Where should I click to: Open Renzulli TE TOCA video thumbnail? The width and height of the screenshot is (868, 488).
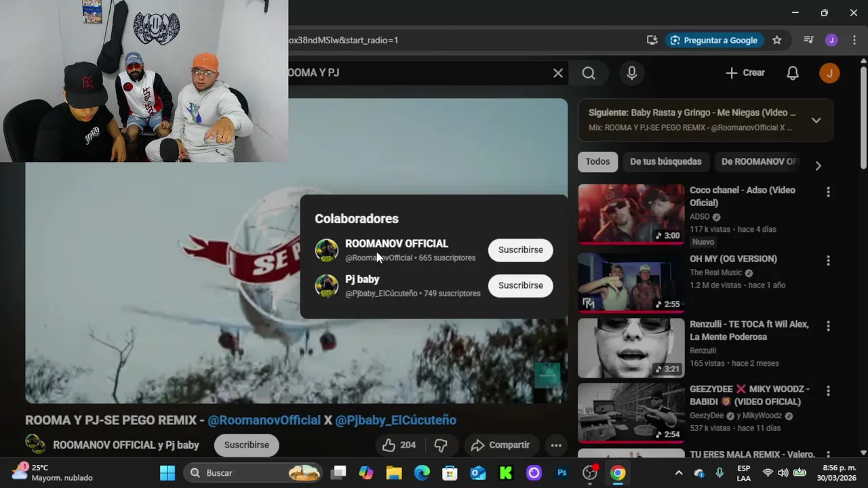pos(631,348)
